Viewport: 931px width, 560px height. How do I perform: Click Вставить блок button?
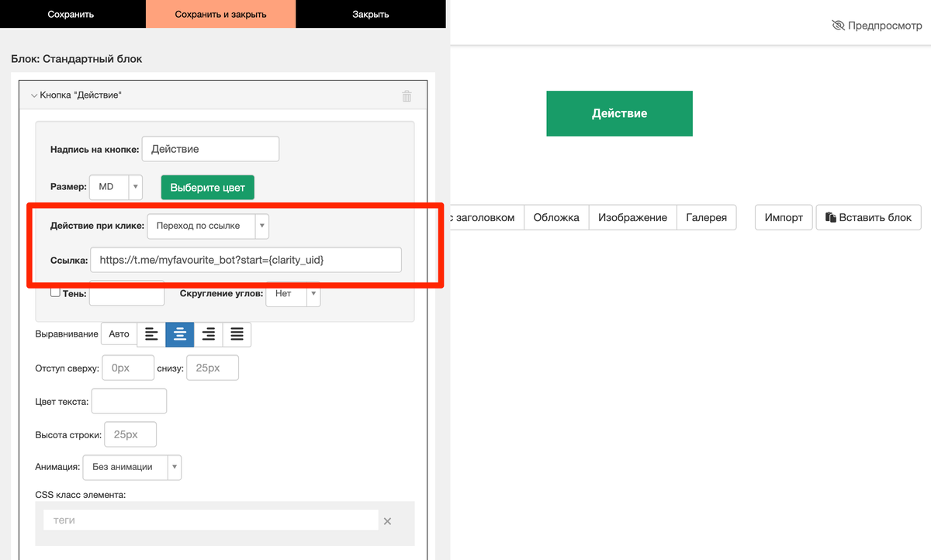point(868,217)
